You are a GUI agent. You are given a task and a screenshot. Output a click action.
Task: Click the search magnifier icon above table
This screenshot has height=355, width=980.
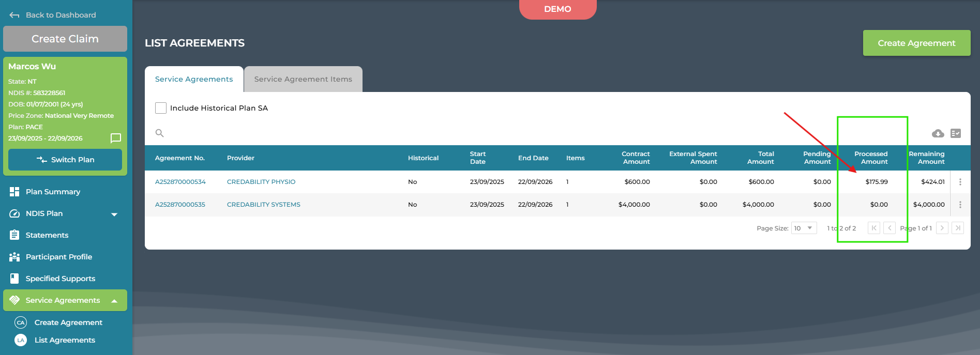tap(160, 133)
